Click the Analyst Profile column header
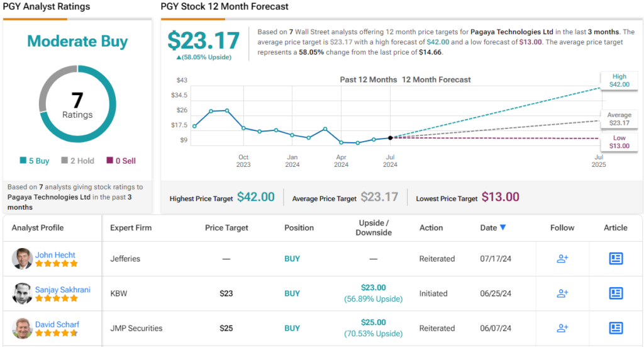This screenshot has width=644, height=347. (37, 228)
